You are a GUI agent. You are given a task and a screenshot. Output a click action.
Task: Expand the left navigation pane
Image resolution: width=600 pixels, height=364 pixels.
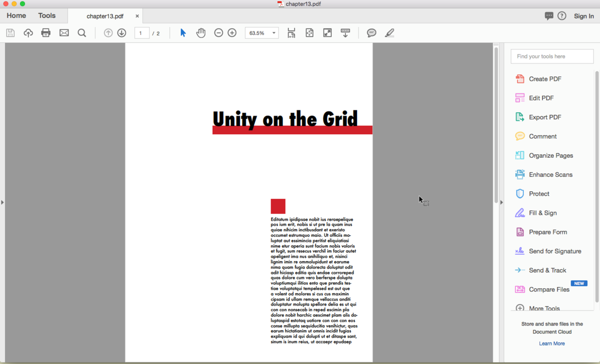[x=2, y=202]
